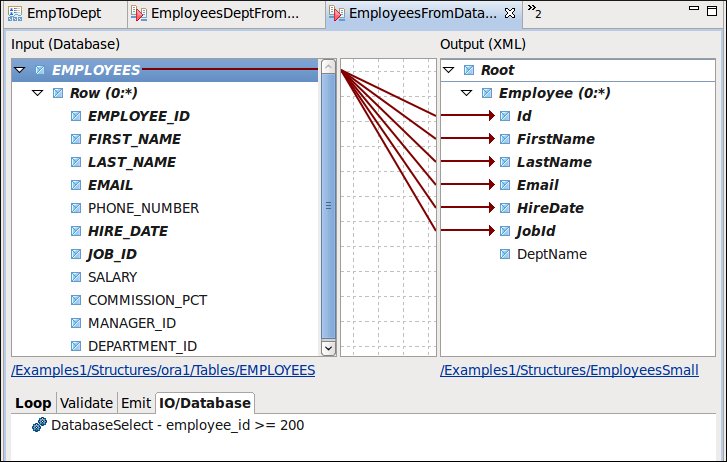Click the input tree scrollbar down arrow
The image size is (727, 462).
coord(328,348)
